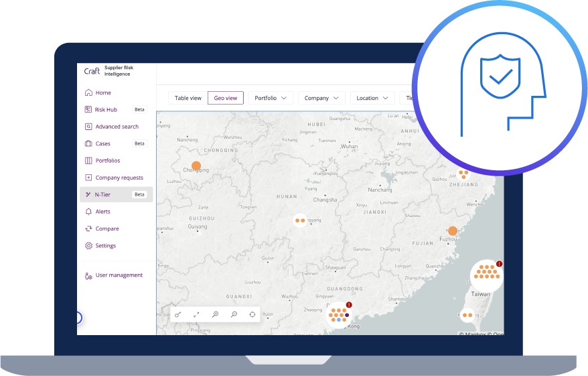
Task: Click the zoom-out magnifier on map toolbar
Action: click(x=234, y=314)
